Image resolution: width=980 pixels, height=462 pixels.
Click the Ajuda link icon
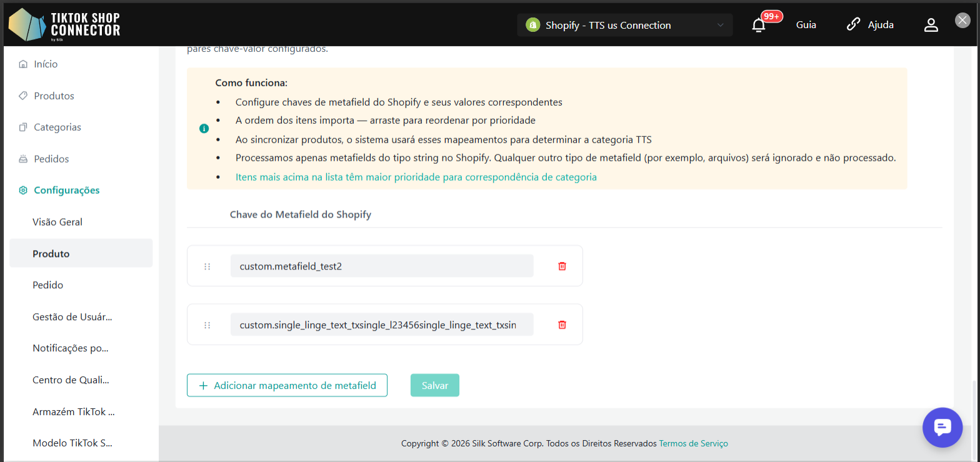[x=853, y=25]
